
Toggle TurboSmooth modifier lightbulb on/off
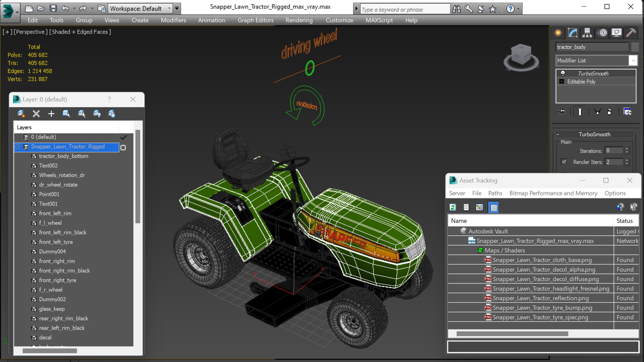563,73
